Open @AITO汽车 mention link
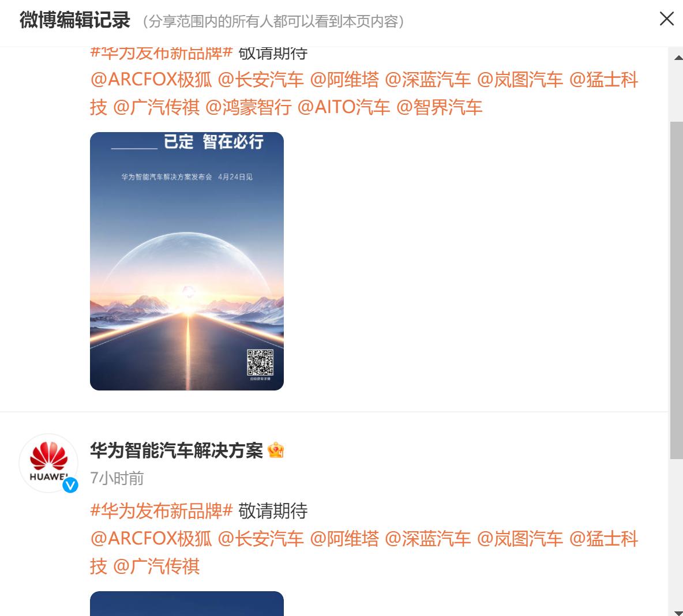Viewport: 683px width, 616px height. click(x=344, y=107)
